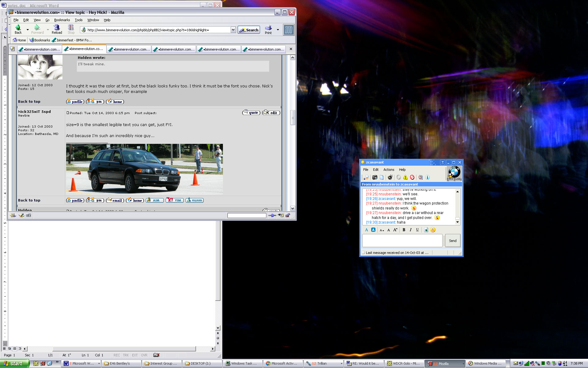
Task: Quote Nick325xiT's post
Action: coord(251,113)
